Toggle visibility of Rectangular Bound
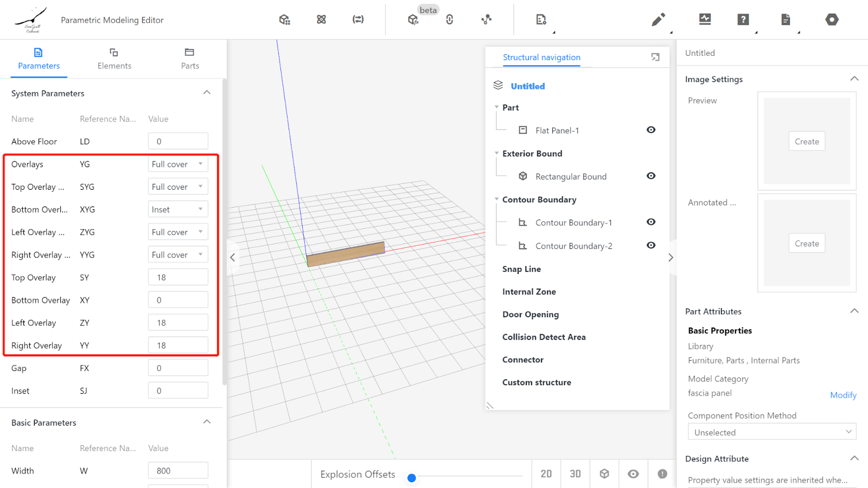This screenshot has width=868, height=488. tap(651, 176)
